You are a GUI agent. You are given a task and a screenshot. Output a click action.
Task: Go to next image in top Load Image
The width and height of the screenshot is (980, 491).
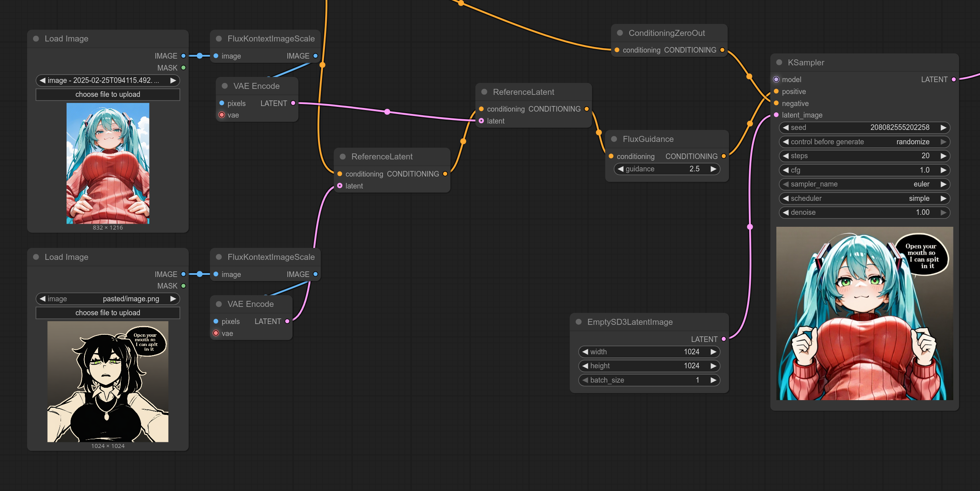point(173,81)
